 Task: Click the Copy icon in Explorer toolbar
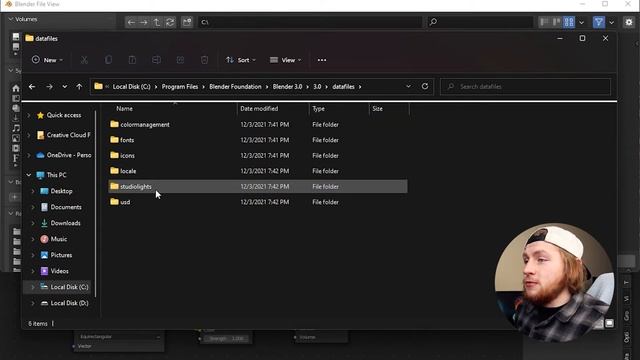coord(108,60)
